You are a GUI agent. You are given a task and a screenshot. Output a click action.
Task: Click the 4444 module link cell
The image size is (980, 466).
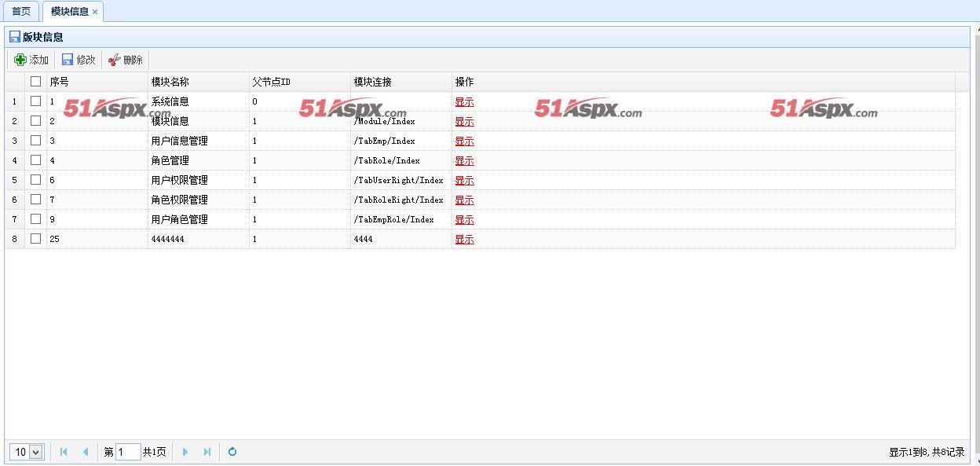[x=401, y=239]
